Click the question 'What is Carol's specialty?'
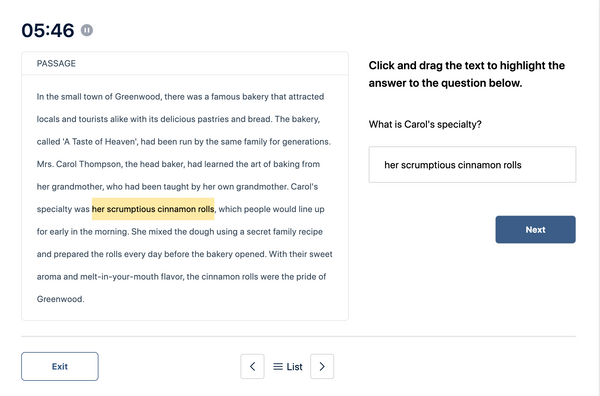600x396 pixels. (x=425, y=124)
